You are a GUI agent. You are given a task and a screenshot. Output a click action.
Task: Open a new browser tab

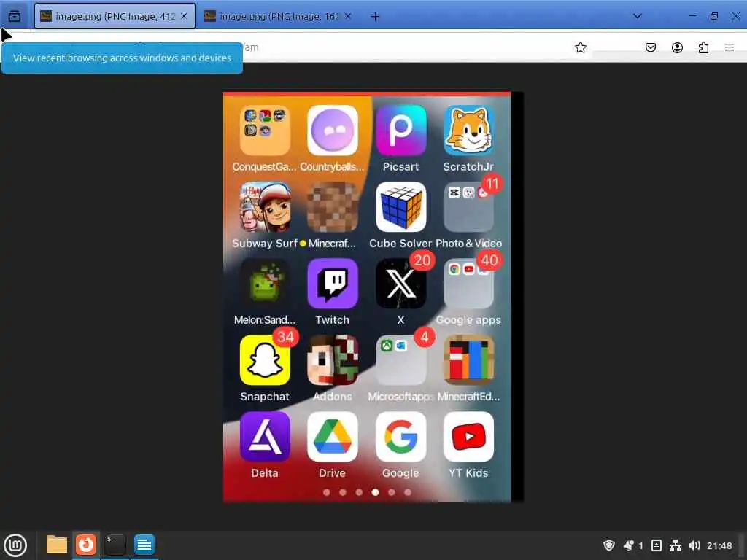tap(375, 17)
